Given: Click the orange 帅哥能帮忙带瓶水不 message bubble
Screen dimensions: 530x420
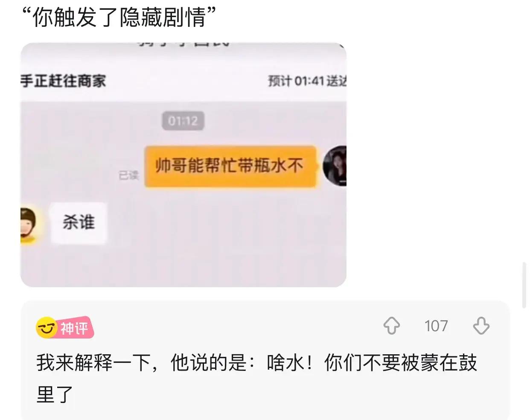Looking at the screenshot, I should point(230,166).
